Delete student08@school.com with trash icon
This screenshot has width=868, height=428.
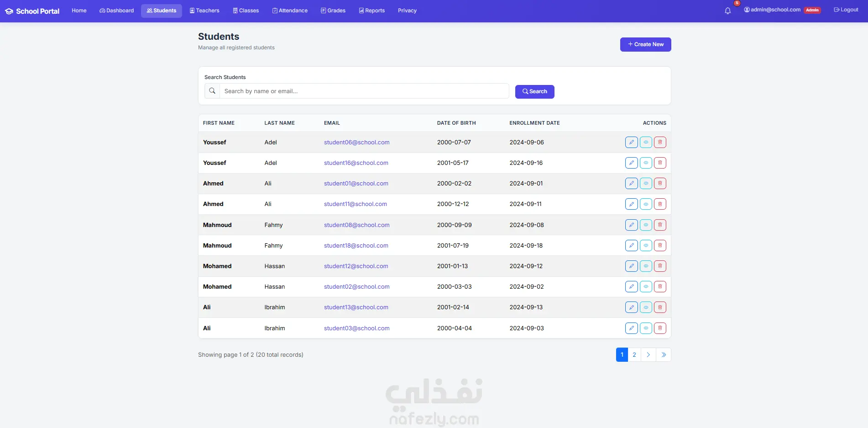660,225
